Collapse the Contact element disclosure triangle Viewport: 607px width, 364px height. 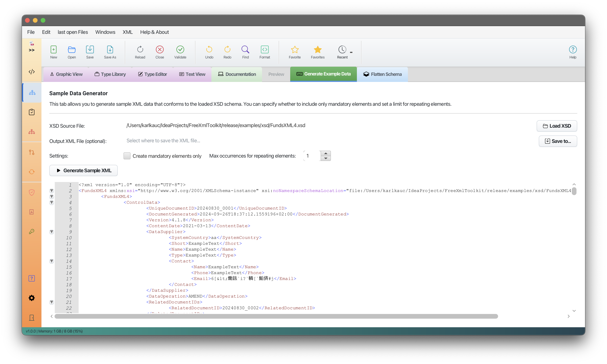(x=51, y=261)
